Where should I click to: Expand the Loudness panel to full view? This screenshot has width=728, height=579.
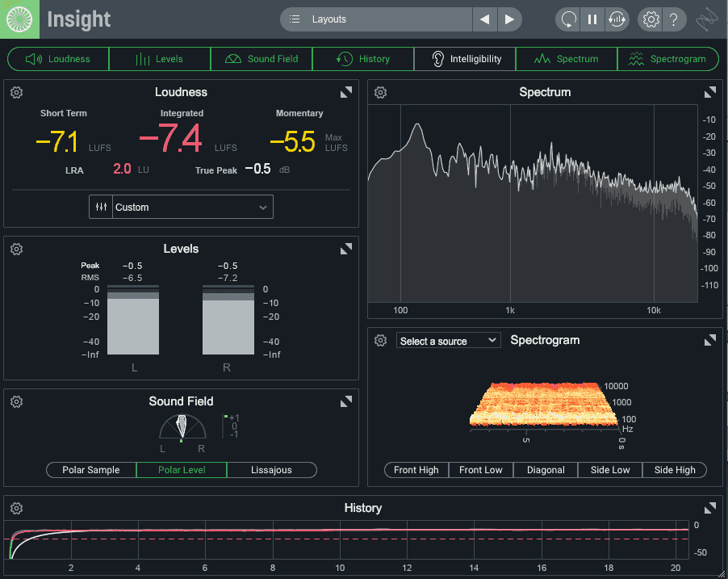point(346,93)
